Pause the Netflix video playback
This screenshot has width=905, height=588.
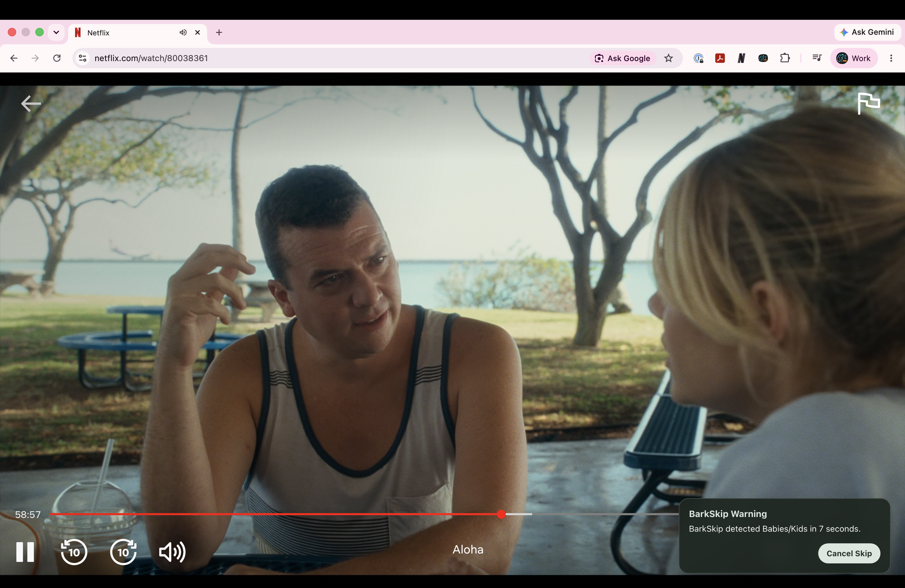[25, 551]
